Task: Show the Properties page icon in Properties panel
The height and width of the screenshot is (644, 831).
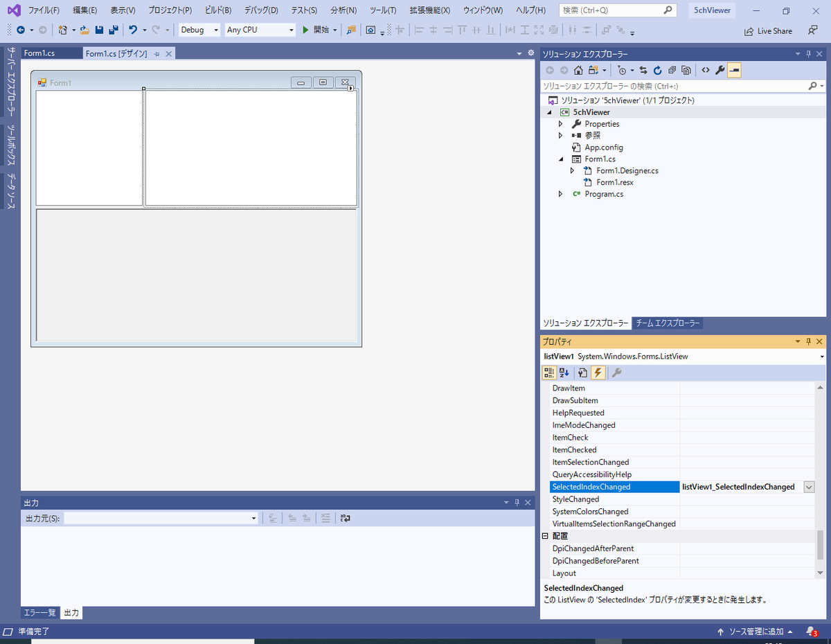Action: (583, 373)
